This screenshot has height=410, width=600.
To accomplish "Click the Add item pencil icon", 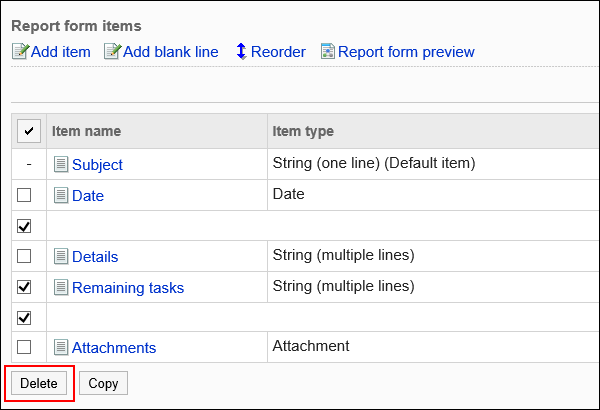I will tap(21, 52).
